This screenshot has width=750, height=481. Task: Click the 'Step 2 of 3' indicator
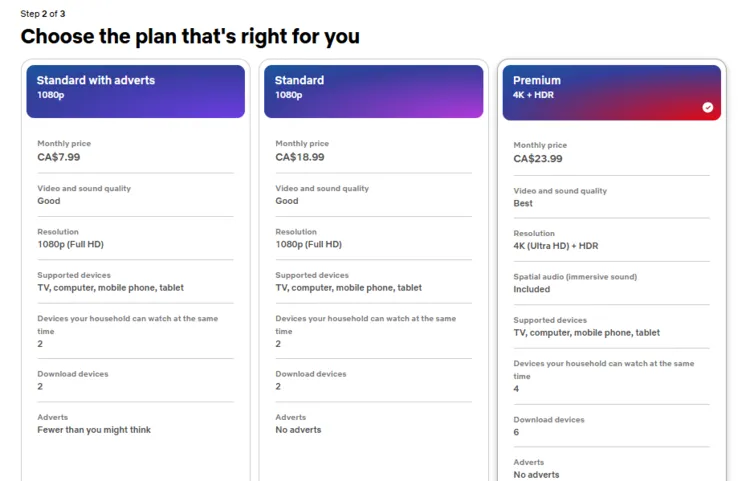(43, 13)
